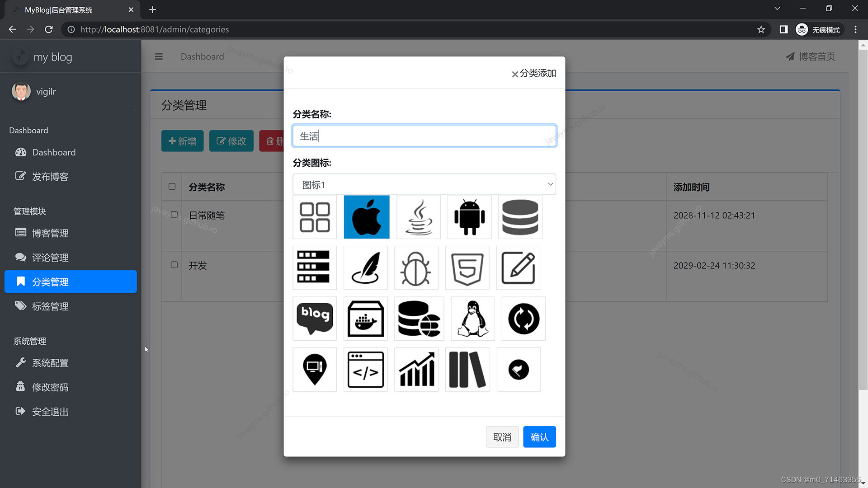Click the 取消 cancel button
Image resolution: width=868 pixels, height=488 pixels.
502,437
